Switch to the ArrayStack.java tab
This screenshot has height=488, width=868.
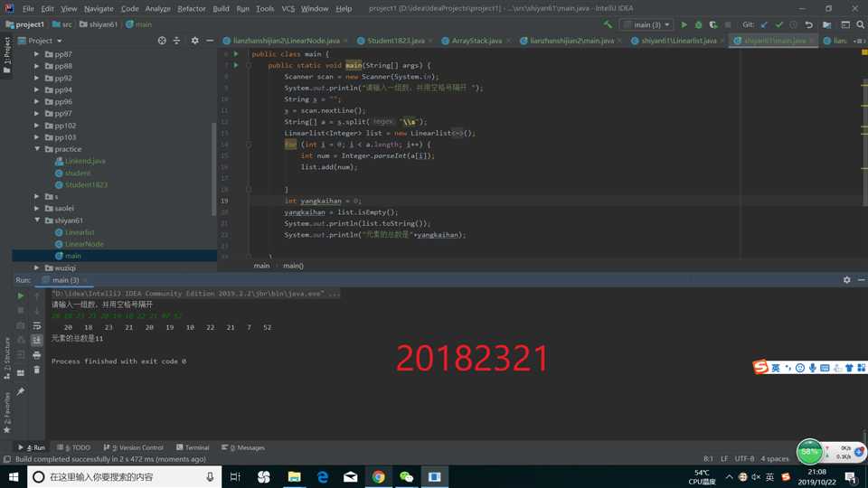tap(476, 41)
